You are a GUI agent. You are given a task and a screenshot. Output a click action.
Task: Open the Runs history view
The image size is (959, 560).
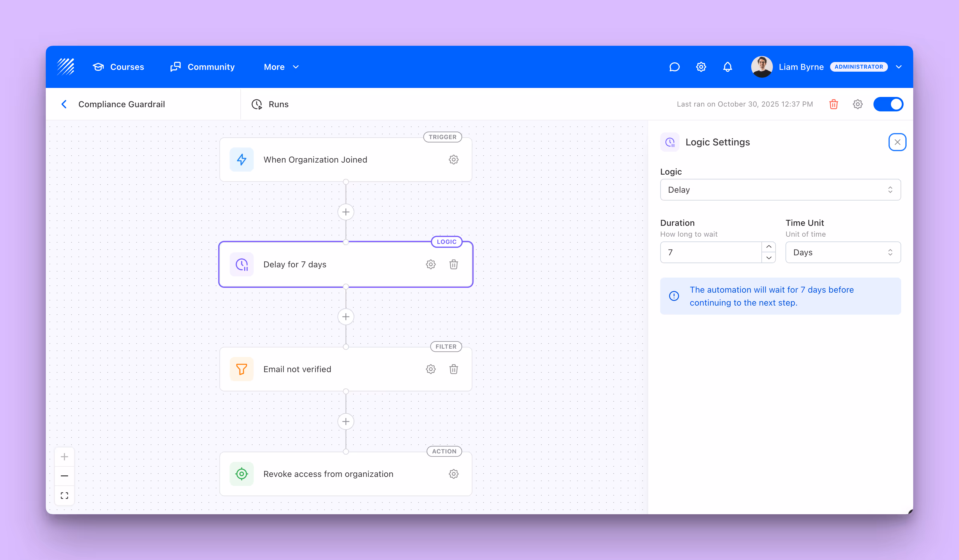270,104
